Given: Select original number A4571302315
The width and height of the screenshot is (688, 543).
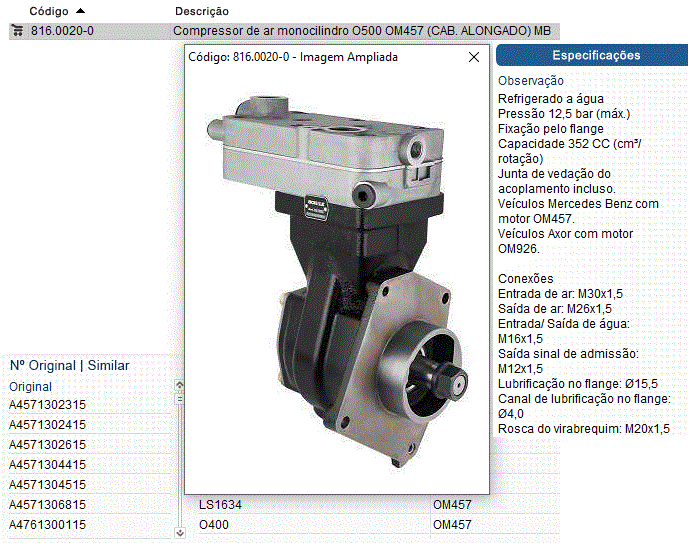Looking at the screenshot, I should point(48,405).
